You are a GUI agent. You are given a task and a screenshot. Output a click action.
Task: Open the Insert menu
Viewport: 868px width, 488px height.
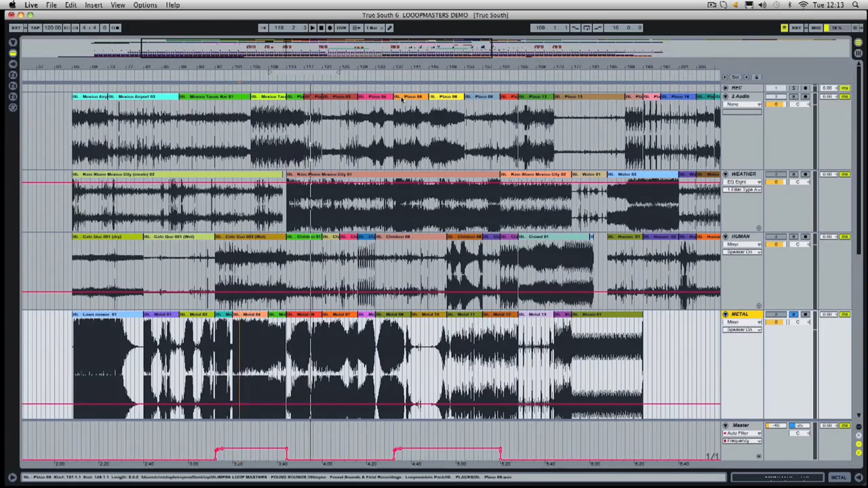pos(93,5)
